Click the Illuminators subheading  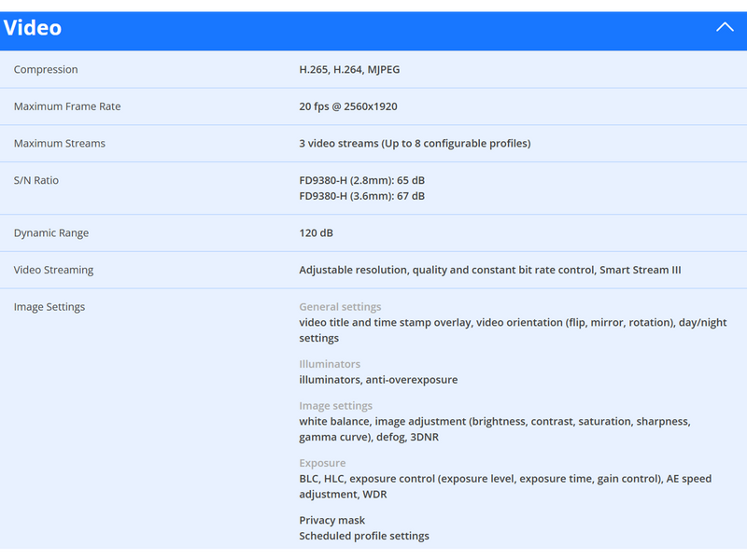[x=330, y=364]
